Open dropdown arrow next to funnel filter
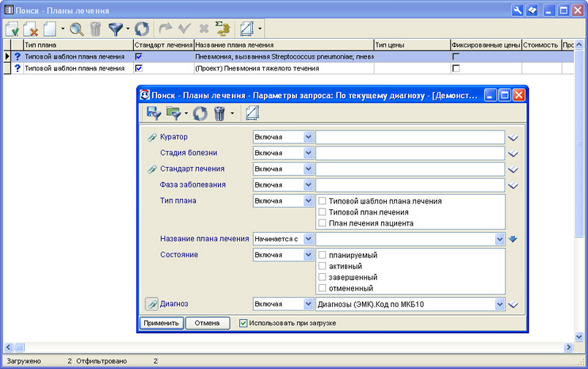The image size is (588, 369). click(x=128, y=29)
